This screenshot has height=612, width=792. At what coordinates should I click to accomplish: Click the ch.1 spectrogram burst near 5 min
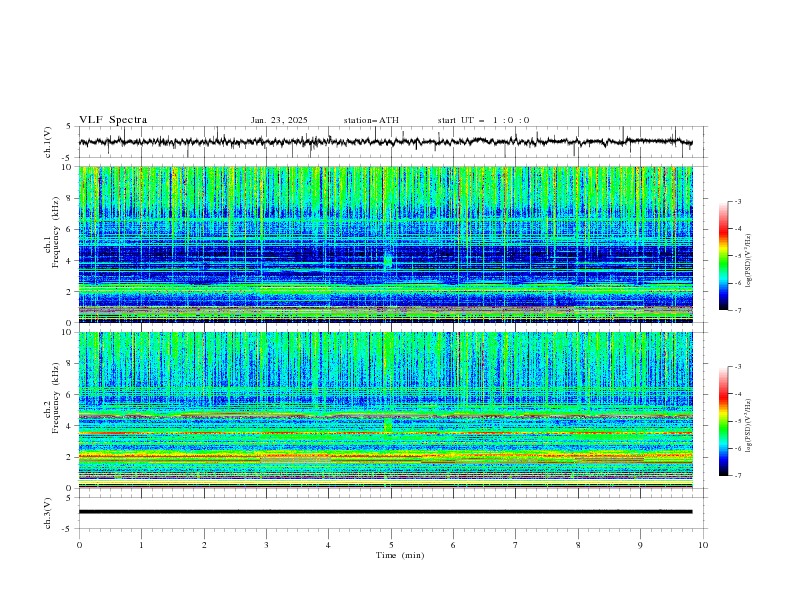pos(388,260)
